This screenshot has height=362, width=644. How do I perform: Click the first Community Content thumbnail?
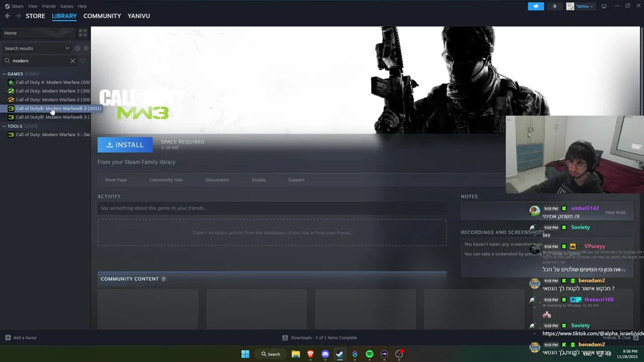[x=148, y=309]
